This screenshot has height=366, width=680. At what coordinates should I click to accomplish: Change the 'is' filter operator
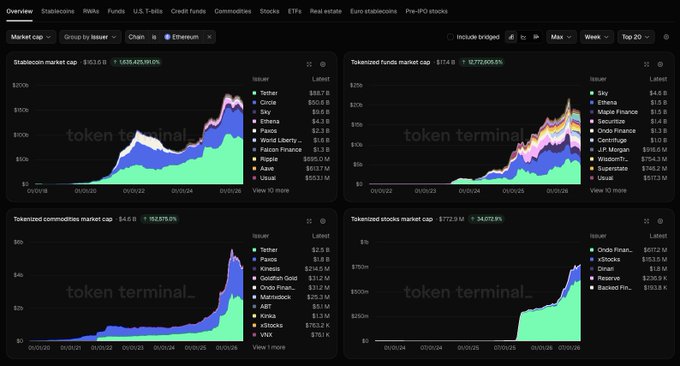(x=154, y=37)
